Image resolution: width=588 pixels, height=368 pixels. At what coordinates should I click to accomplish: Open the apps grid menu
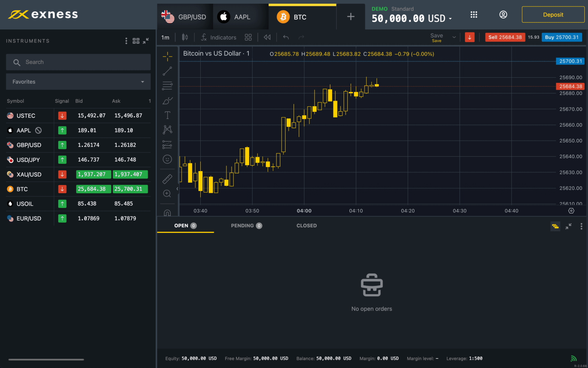click(474, 15)
